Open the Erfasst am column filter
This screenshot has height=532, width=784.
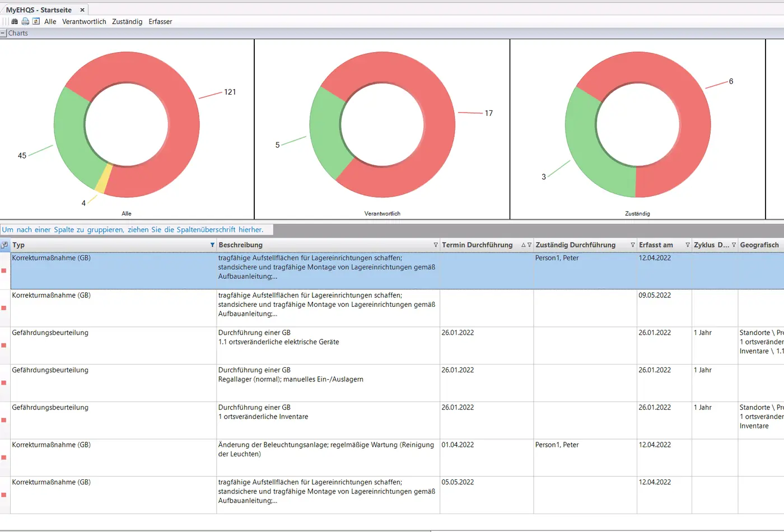pyautogui.click(x=688, y=245)
